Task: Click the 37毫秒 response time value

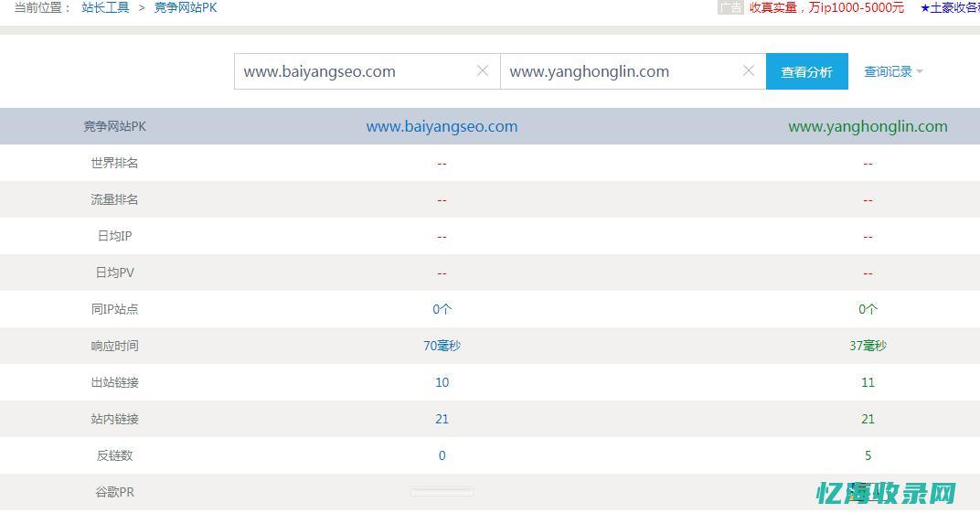Action: [868, 346]
